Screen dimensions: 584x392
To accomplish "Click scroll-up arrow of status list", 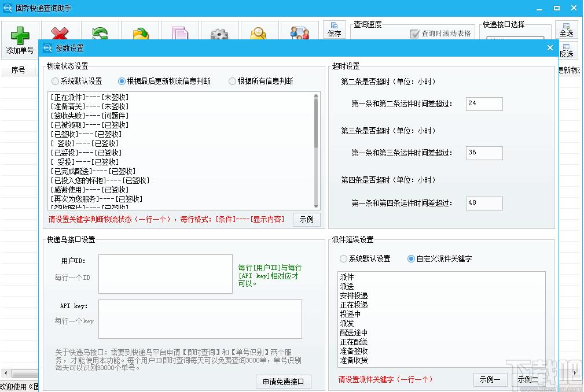I will pyautogui.click(x=316, y=95).
